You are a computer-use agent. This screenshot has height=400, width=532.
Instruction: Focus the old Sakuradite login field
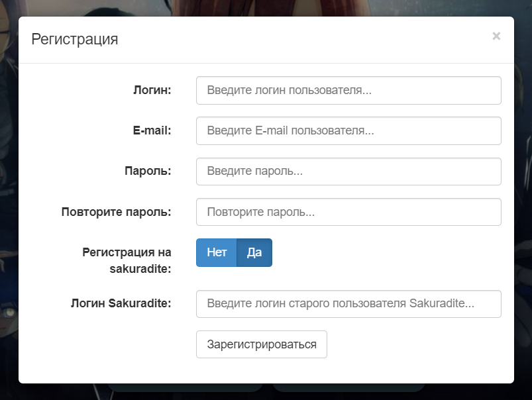pyautogui.click(x=348, y=304)
